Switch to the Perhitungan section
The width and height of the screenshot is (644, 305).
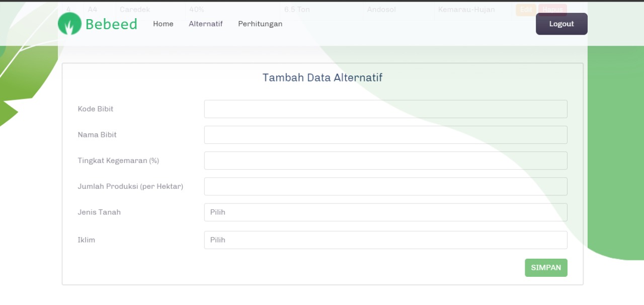pyautogui.click(x=260, y=24)
